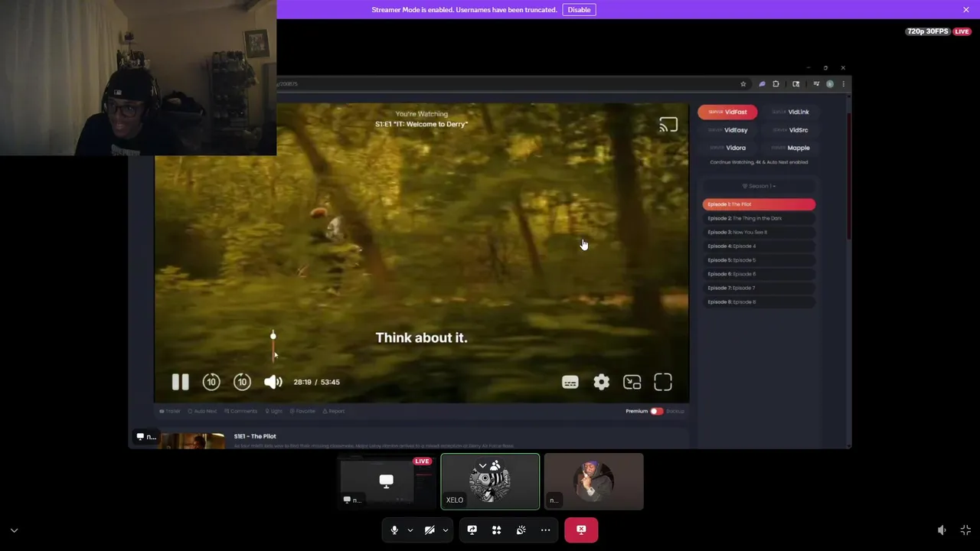Click the browser page vertical scrollbar
This screenshot has width=980, height=551.
(849, 176)
